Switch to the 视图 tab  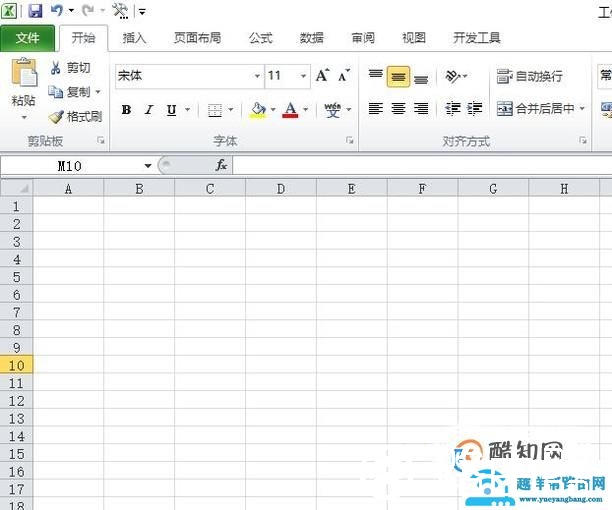(414, 38)
